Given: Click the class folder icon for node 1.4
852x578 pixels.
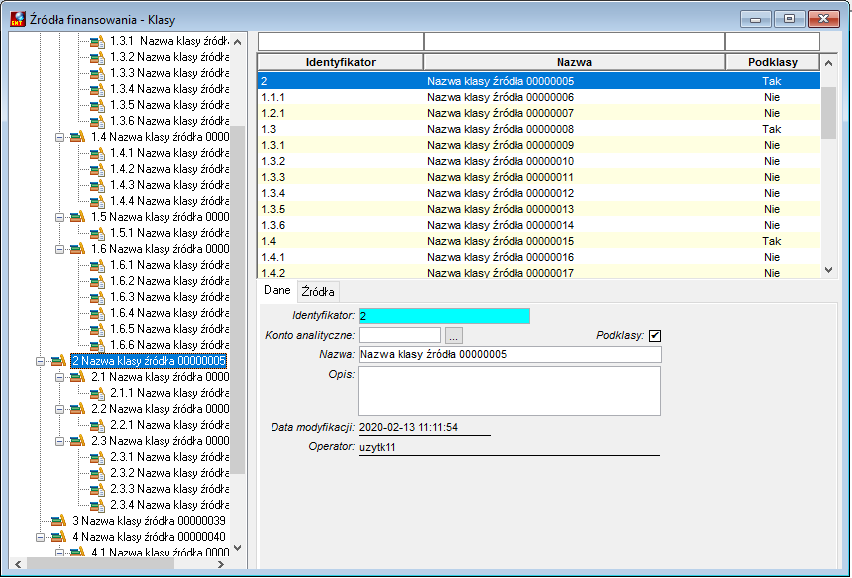Looking at the screenshot, I should coord(78,137).
